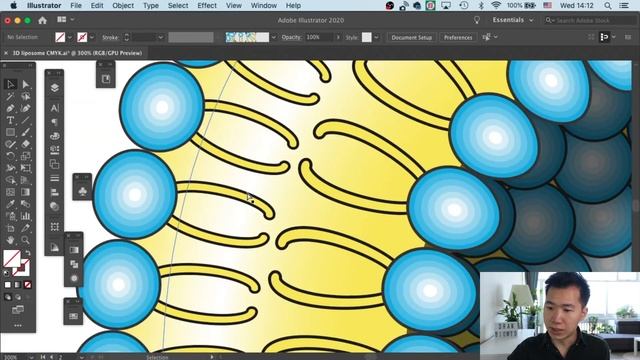Set Gradient mode button under swatches
640x360 pixels.
[x=18, y=285]
